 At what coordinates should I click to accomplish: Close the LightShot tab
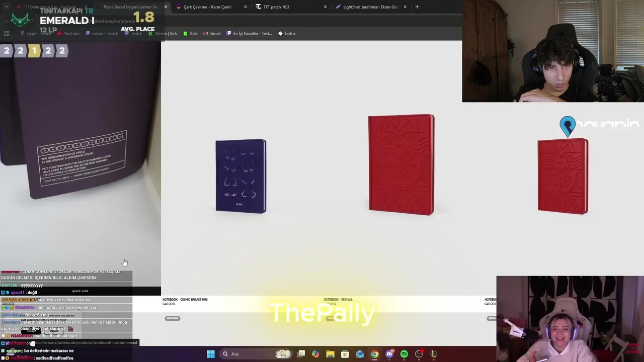click(405, 7)
